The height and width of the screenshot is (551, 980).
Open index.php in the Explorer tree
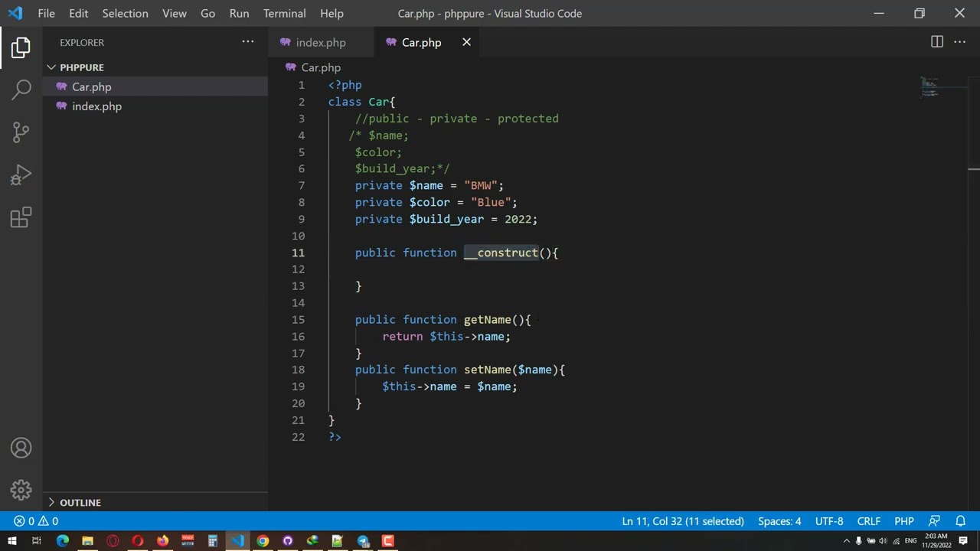click(x=155, y=106)
